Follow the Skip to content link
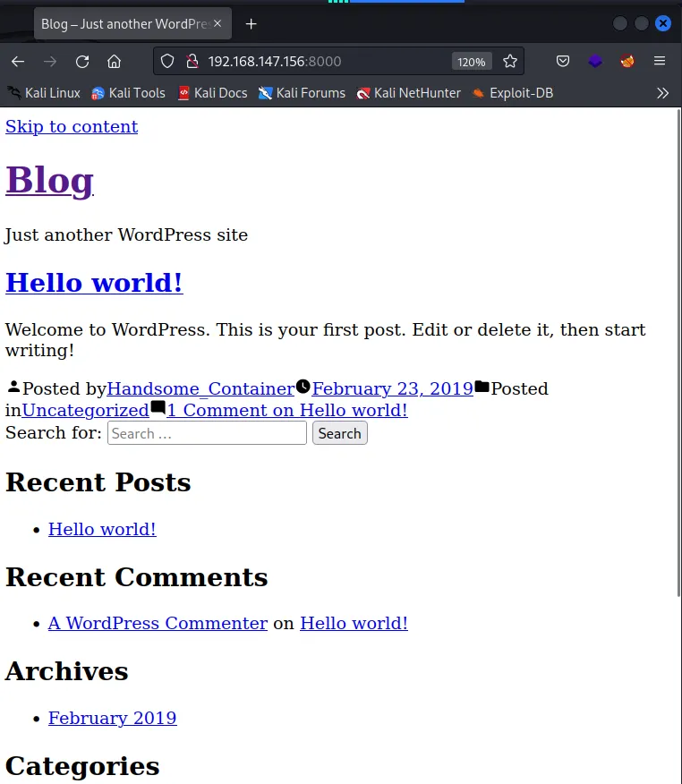Viewport: 682px width, 784px height. click(x=72, y=127)
